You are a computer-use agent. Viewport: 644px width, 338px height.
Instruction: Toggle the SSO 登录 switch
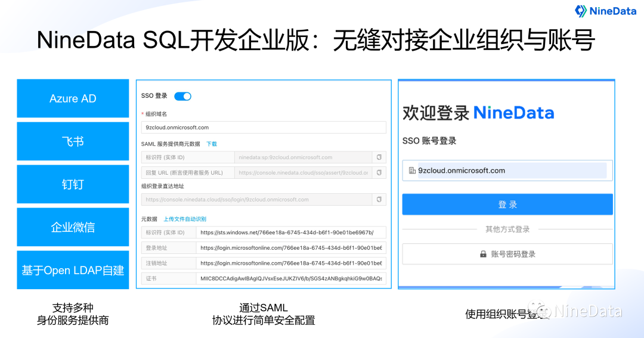pos(183,96)
